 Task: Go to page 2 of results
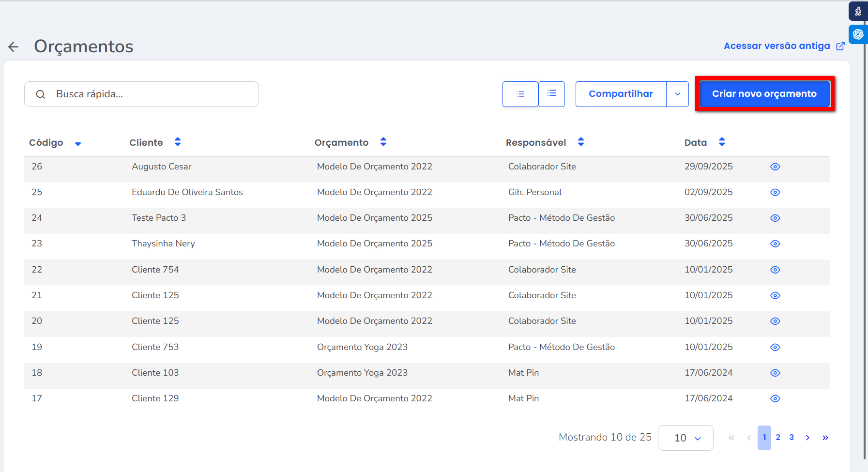click(778, 437)
